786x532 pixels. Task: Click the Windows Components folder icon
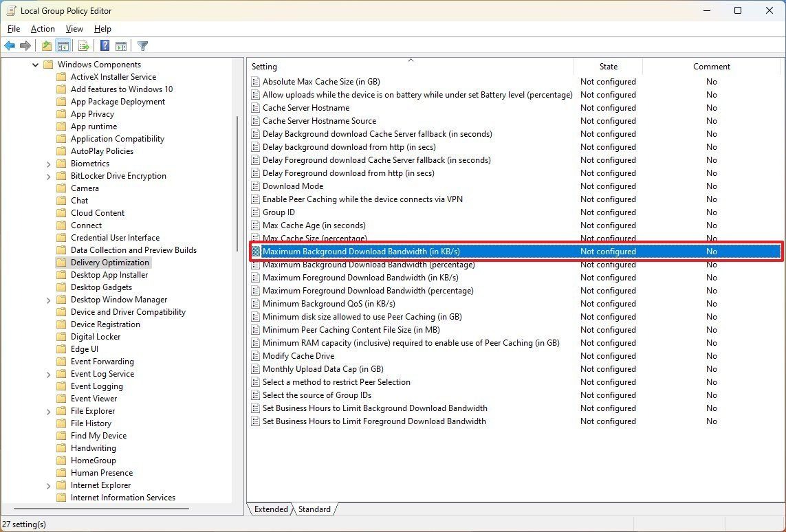click(x=48, y=65)
